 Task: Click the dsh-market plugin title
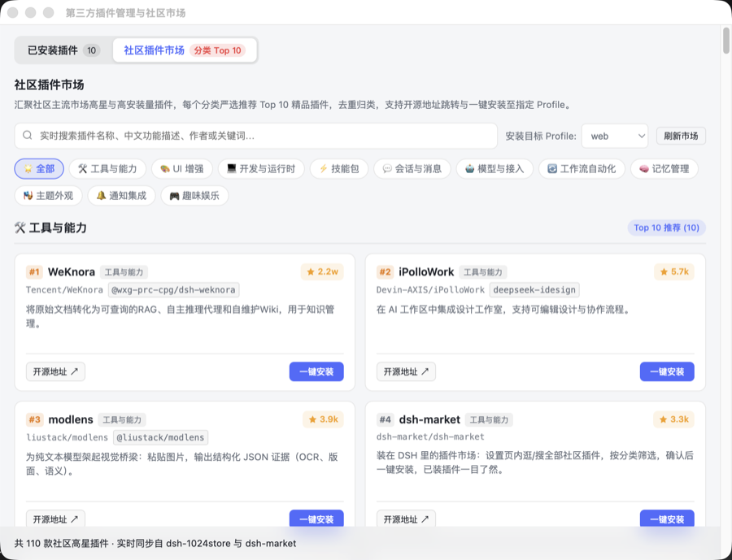429,419
